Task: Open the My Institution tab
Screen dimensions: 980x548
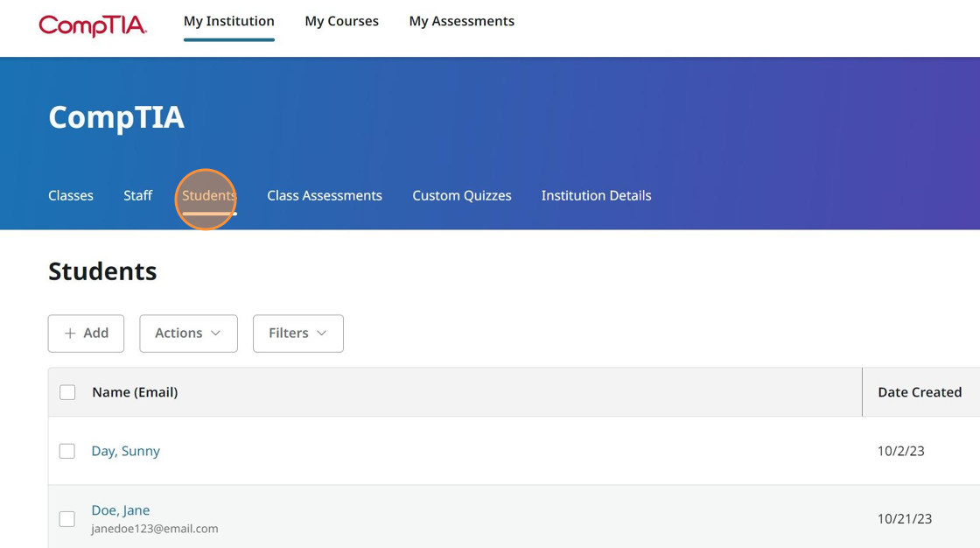Action: click(228, 21)
